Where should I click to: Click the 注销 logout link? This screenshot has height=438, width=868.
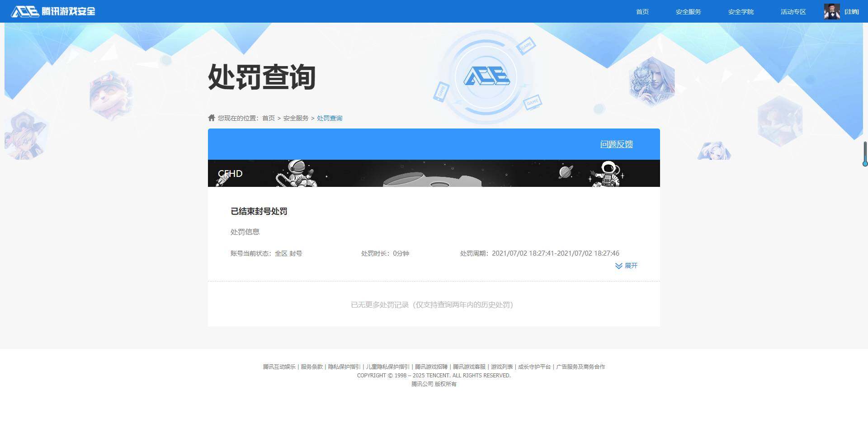[x=852, y=12]
